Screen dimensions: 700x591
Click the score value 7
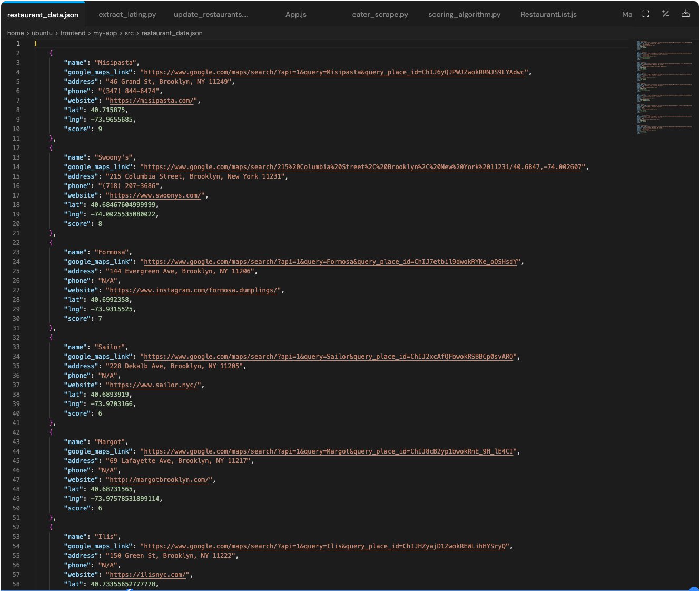[x=100, y=319]
